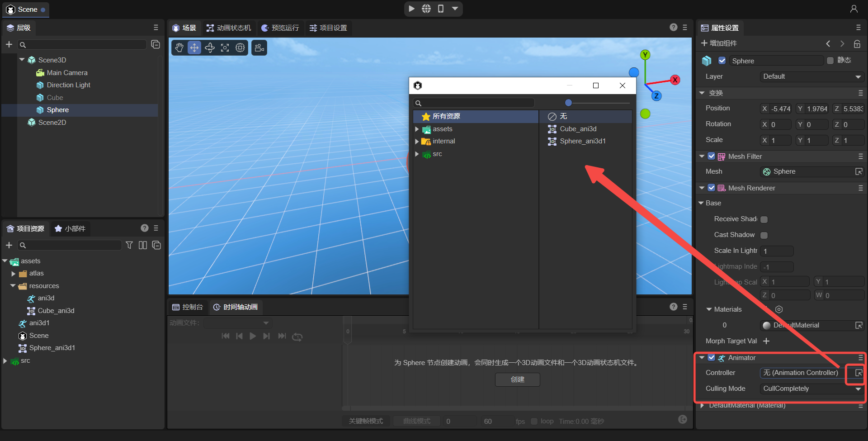
Task: Click the lock icon in properties panel
Action: (x=857, y=44)
